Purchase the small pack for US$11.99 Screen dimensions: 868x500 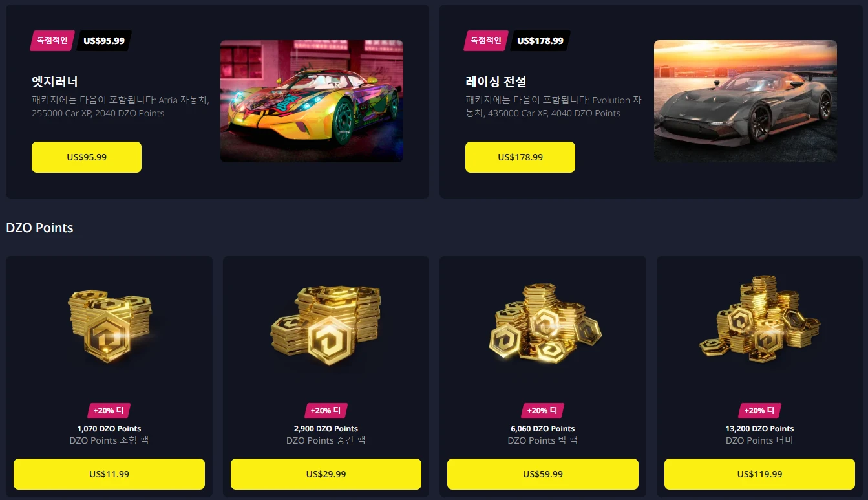pyautogui.click(x=109, y=474)
